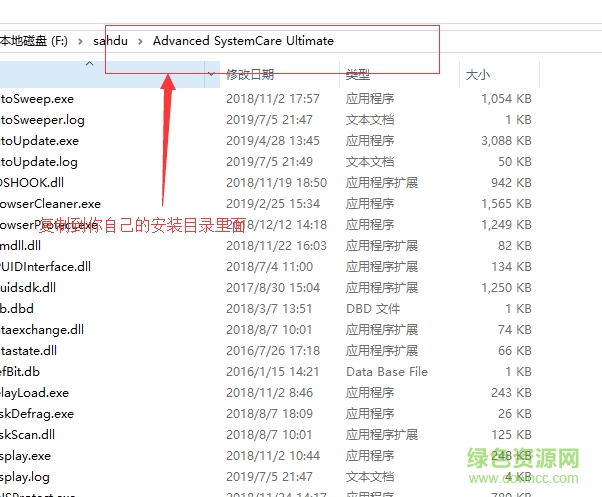Select file tastate.dll
The width and height of the screenshot is (602, 497).
28,351
